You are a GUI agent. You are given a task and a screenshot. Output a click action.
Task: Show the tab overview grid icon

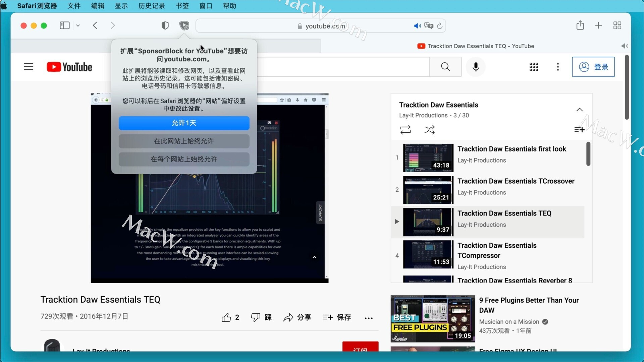pyautogui.click(x=617, y=25)
